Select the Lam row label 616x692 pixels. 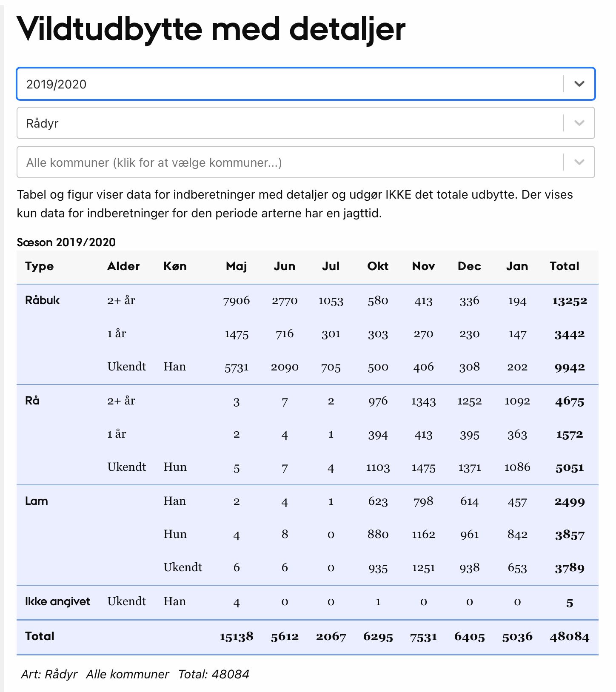37,501
